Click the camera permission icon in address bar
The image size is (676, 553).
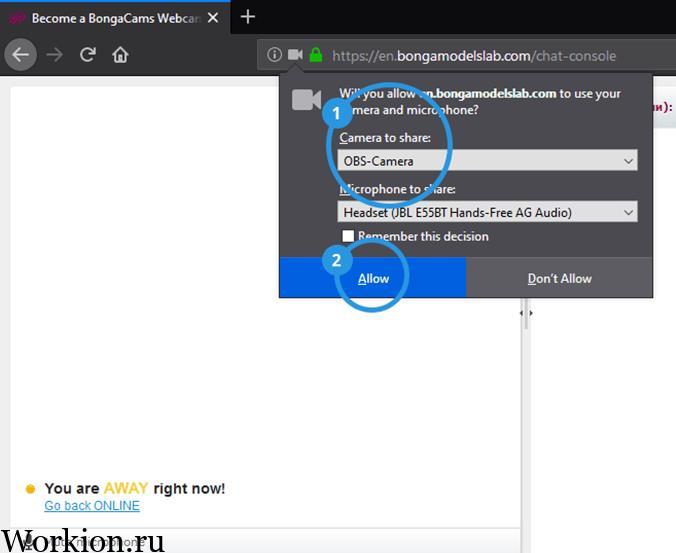tap(295, 55)
